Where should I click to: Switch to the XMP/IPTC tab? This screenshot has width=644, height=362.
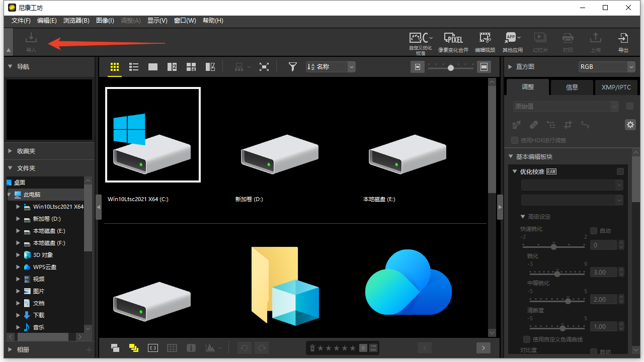(x=616, y=87)
